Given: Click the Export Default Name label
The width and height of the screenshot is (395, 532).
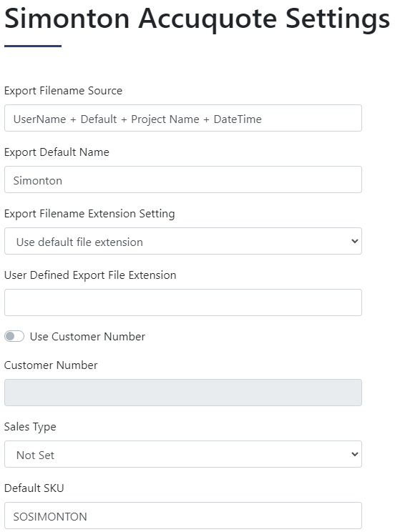Looking at the screenshot, I should pos(57,152).
